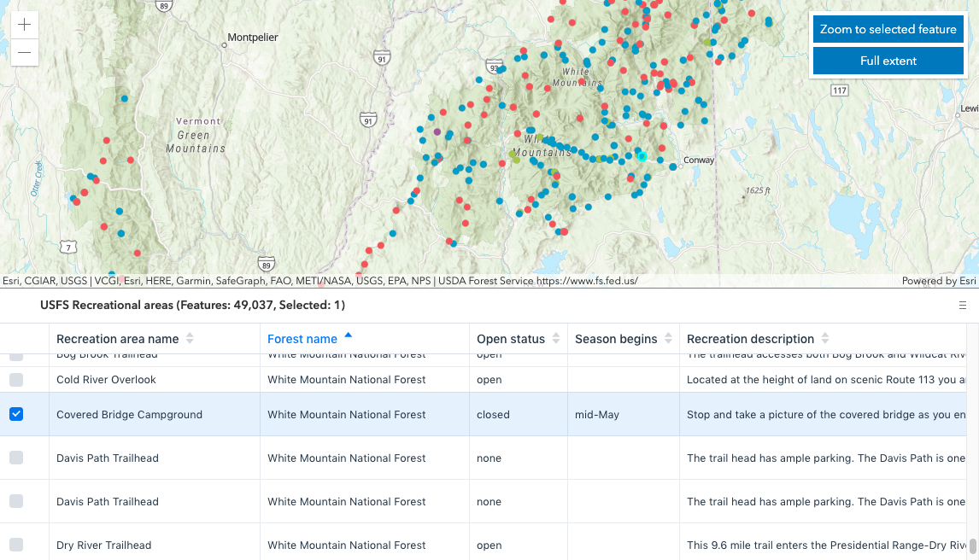
Task: Click the Season begins column header
Action: click(x=623, y=339)
